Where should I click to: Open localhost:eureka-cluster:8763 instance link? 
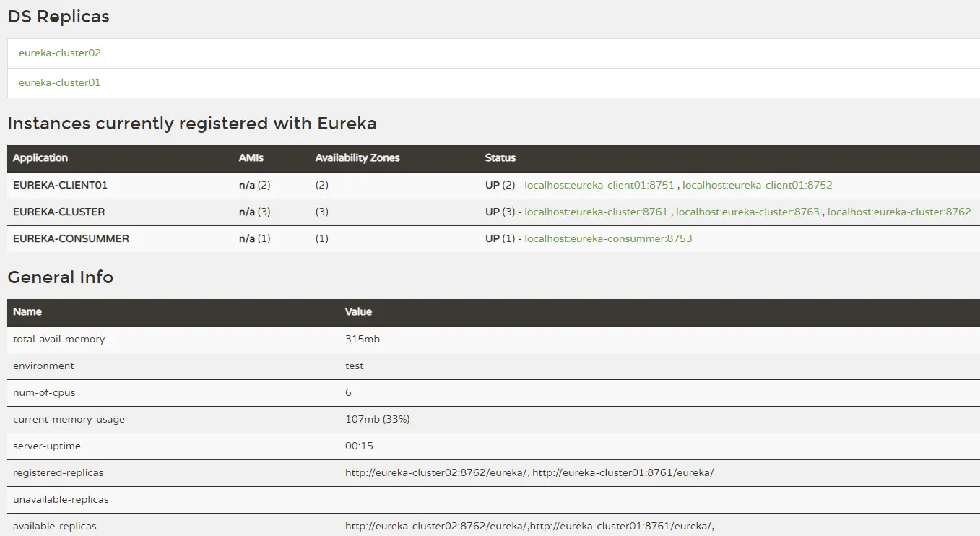tap(747, 212)
